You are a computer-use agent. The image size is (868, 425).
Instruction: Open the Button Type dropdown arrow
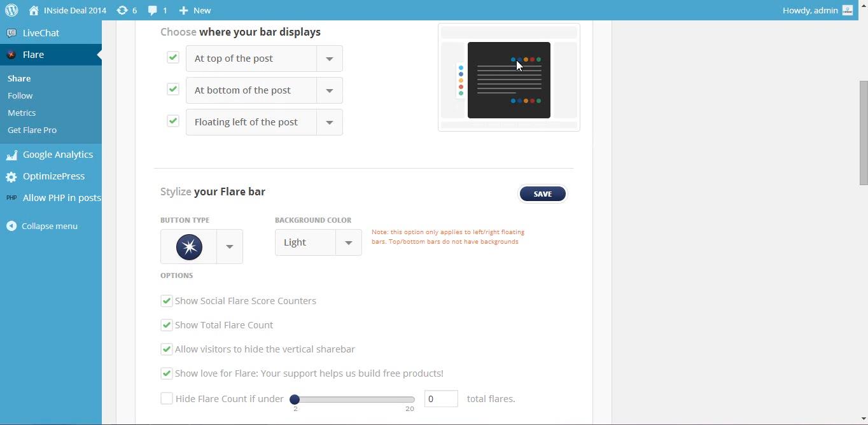coord(230,247)
